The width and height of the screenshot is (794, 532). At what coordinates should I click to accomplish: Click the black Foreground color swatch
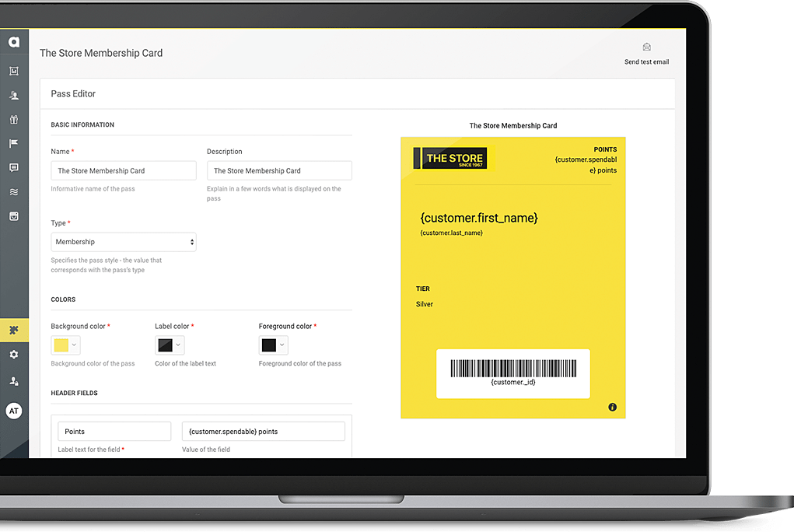coord(269,345)
